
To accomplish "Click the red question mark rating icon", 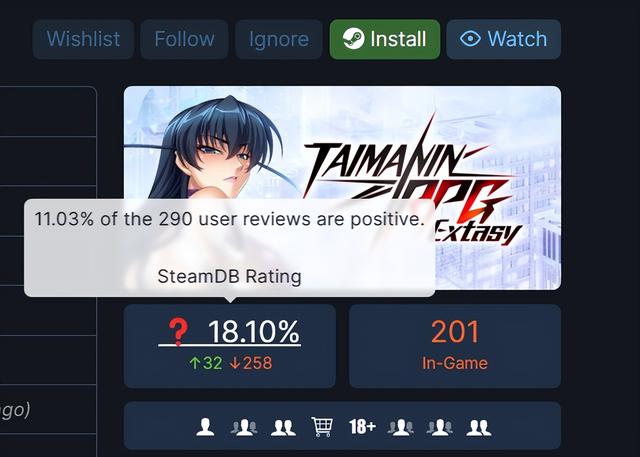I will point(178,332).
